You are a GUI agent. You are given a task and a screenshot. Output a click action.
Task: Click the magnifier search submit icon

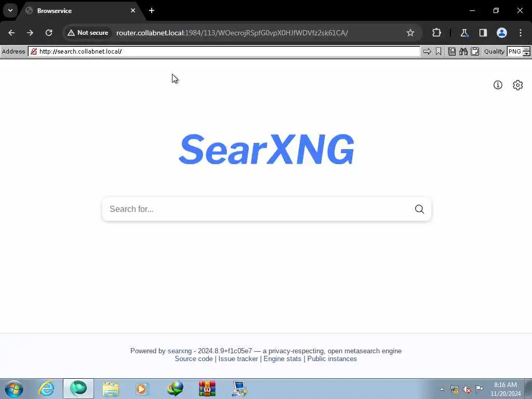click(419, 209)
